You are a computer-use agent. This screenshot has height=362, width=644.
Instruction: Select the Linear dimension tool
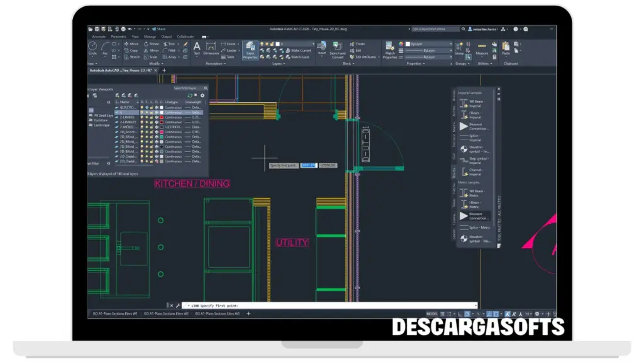pos(229,44)
